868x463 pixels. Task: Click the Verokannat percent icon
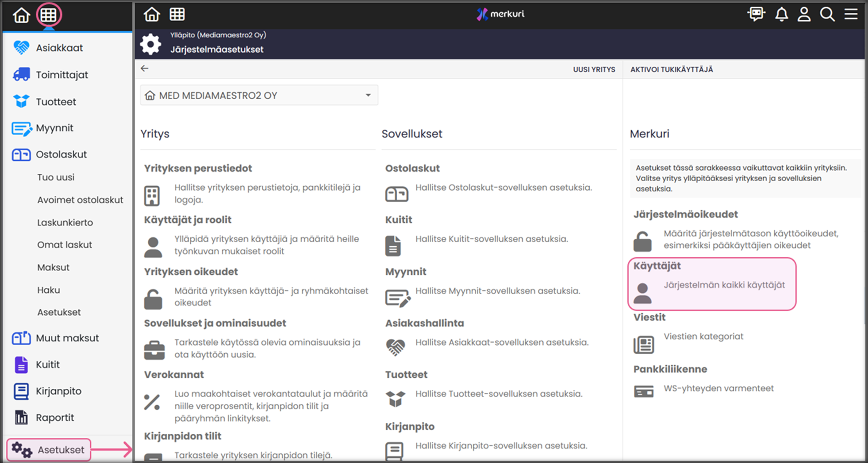tap(152, 402)
